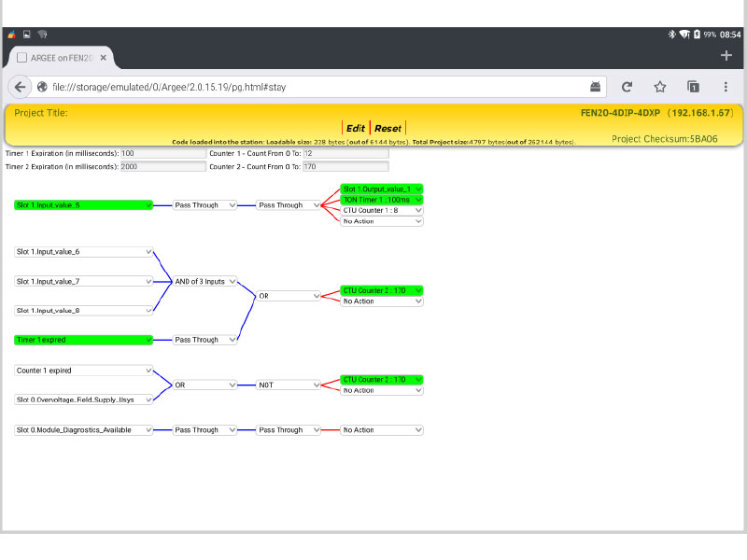Screen dimensions: 747x560
Task: Close the ARGEE on FEN20 tab
Action: coord(104,58)
